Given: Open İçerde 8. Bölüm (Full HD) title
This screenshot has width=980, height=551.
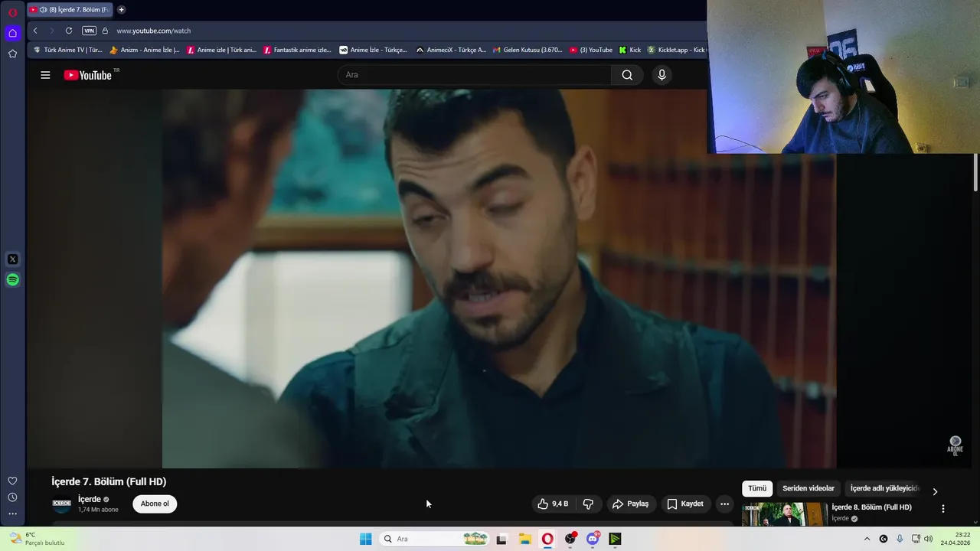Looking at the screenshot, I should (871, 507).
